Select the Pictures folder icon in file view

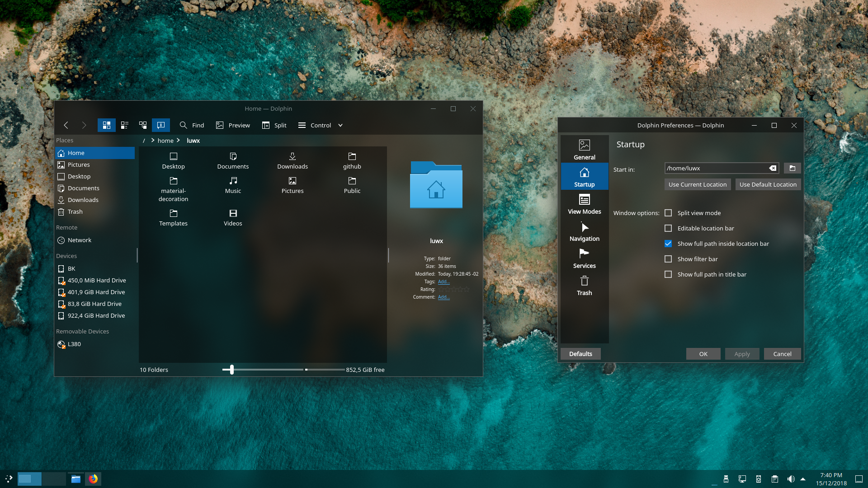pyautogui.click(x=292, y=185)
